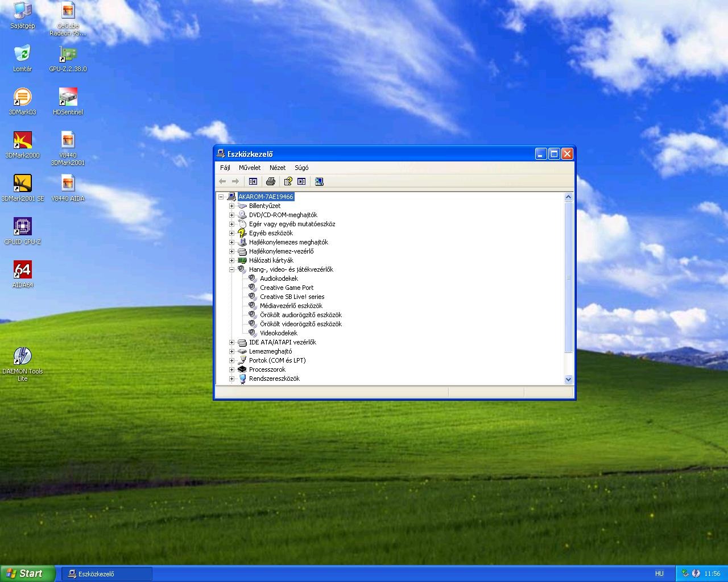Open the Súgó menu
The image size is (728, 582).
coord(301,168)
